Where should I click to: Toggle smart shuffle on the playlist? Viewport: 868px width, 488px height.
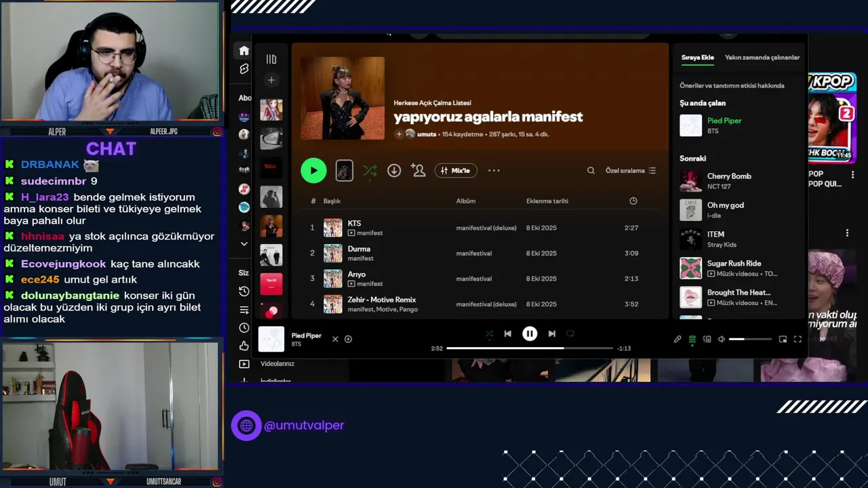[370, 171]
